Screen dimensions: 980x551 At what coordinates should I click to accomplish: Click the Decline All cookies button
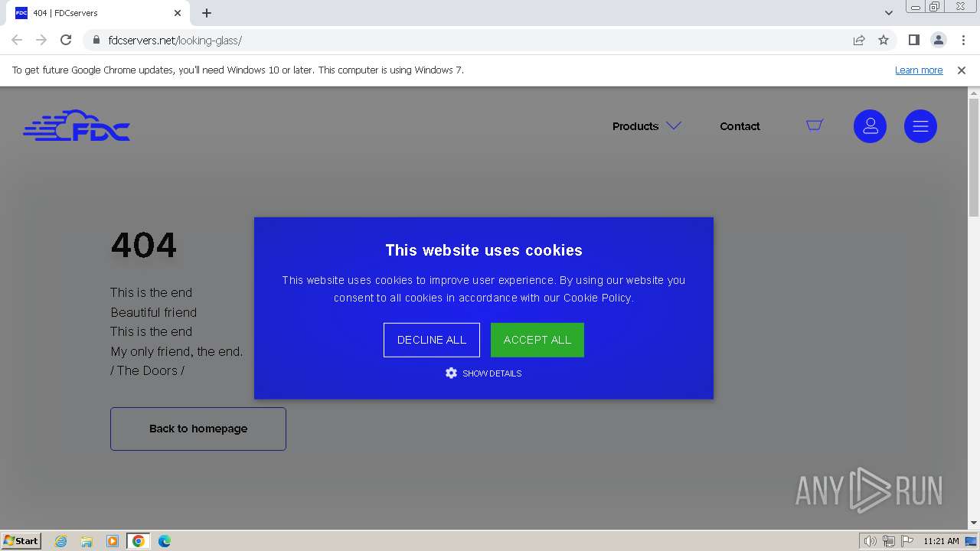(x=432, y=340)
